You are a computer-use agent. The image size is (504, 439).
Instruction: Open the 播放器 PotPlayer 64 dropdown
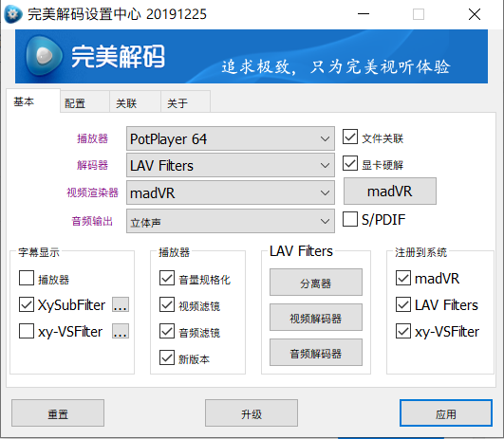tap(230, 138)
